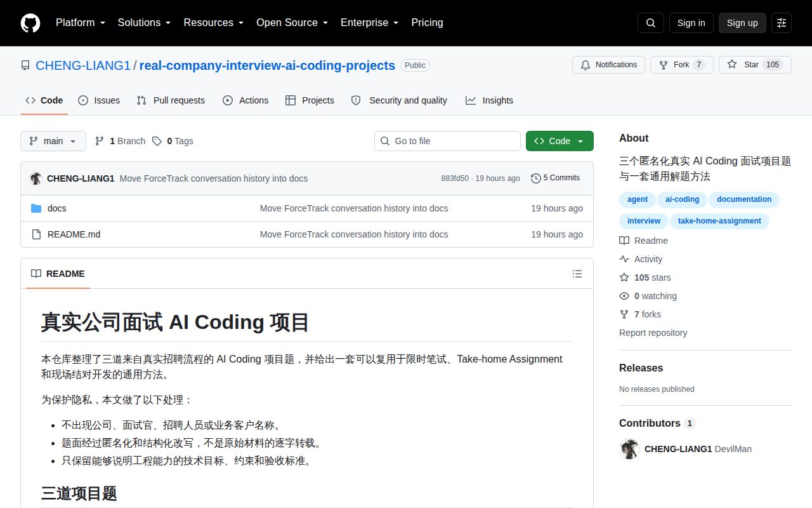Open the 1 Branch link
The image size is (812, 508).
121,141
